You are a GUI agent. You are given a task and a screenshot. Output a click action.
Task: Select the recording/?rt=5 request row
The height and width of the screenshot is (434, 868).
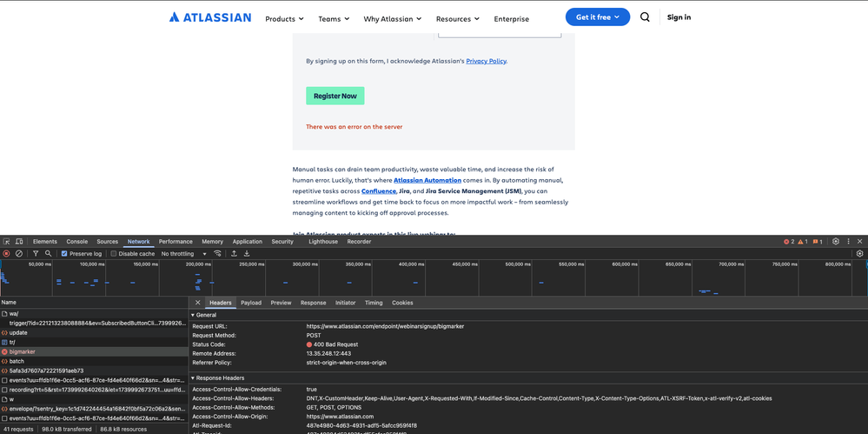tap(94, 390)
